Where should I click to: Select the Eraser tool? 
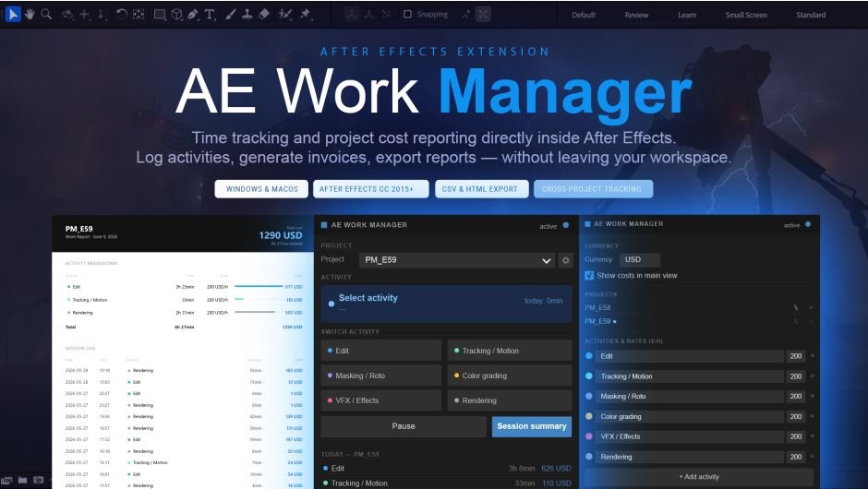click(x=264, y=15)
